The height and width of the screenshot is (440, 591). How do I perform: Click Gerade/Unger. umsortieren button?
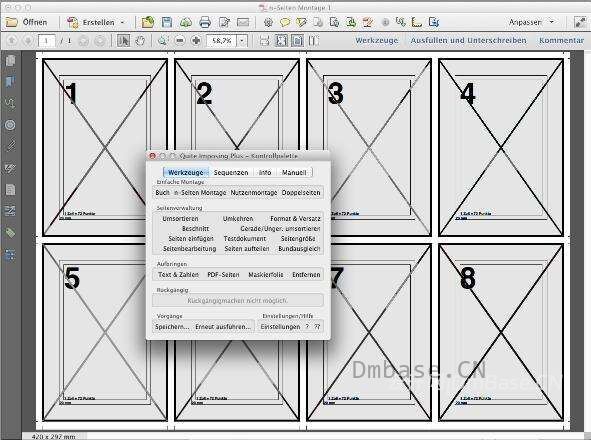tap(280, 229)
